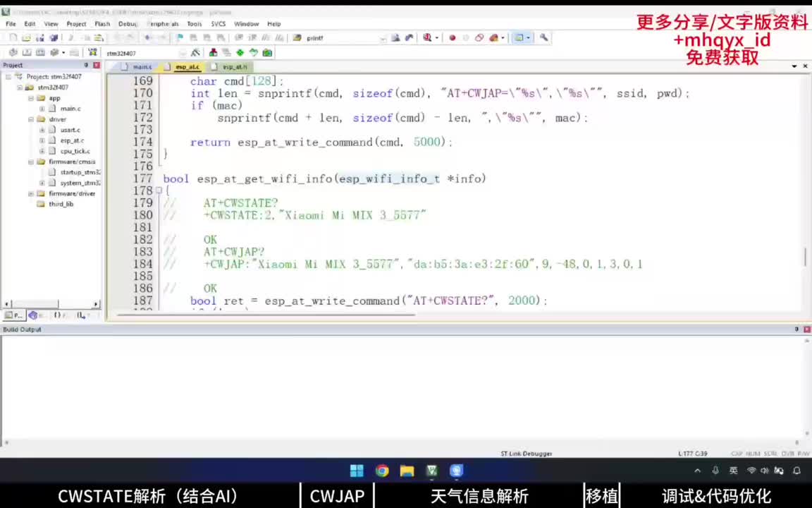Open Options for Target icon

195,53
